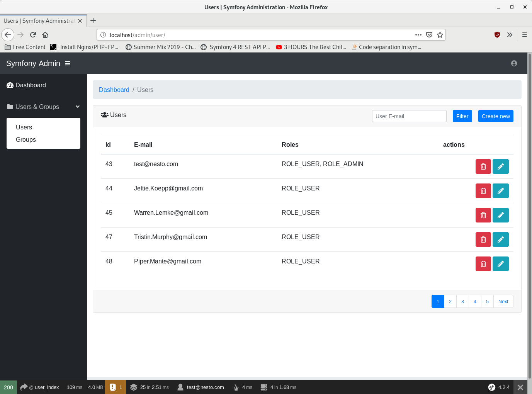The width and height of the screenshot is (532, 394).
Task: Open memory panel showing 4.0 MB
Action: click(95, 387)
